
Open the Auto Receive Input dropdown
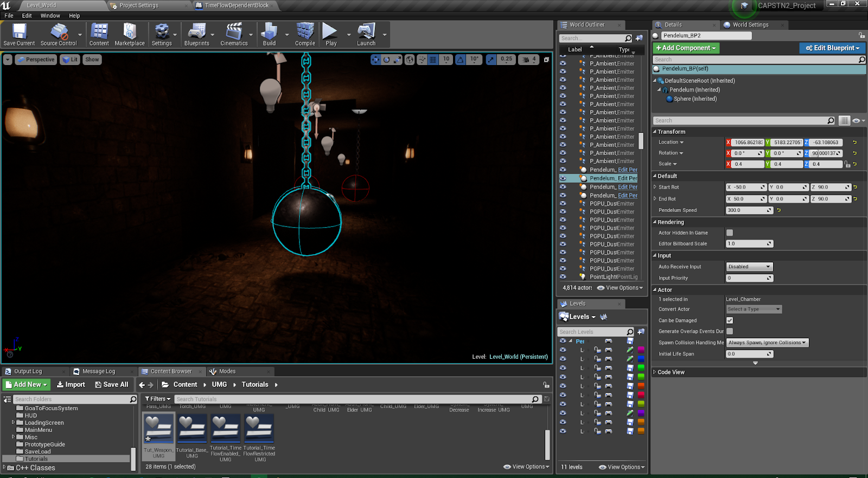point(749,267)
